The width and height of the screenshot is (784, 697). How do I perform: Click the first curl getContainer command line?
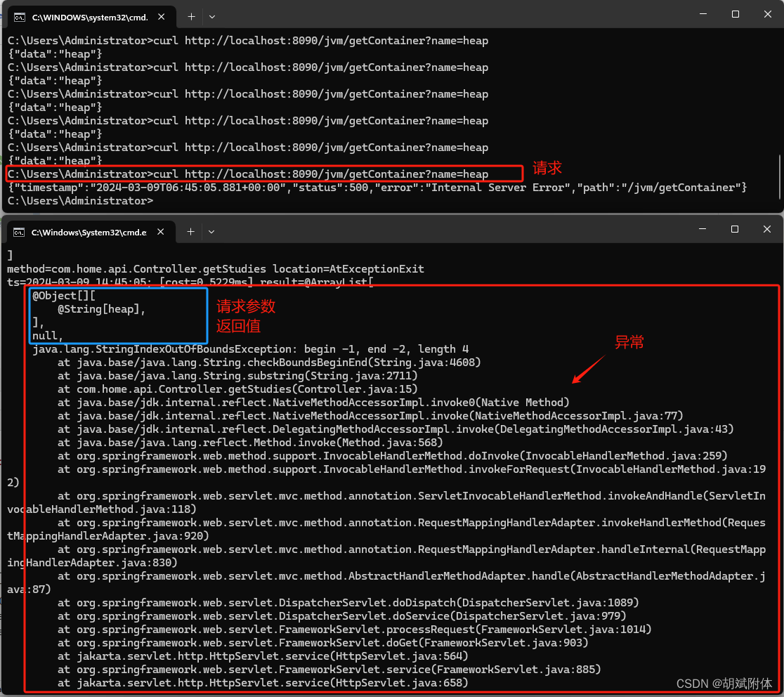[248, 41]
